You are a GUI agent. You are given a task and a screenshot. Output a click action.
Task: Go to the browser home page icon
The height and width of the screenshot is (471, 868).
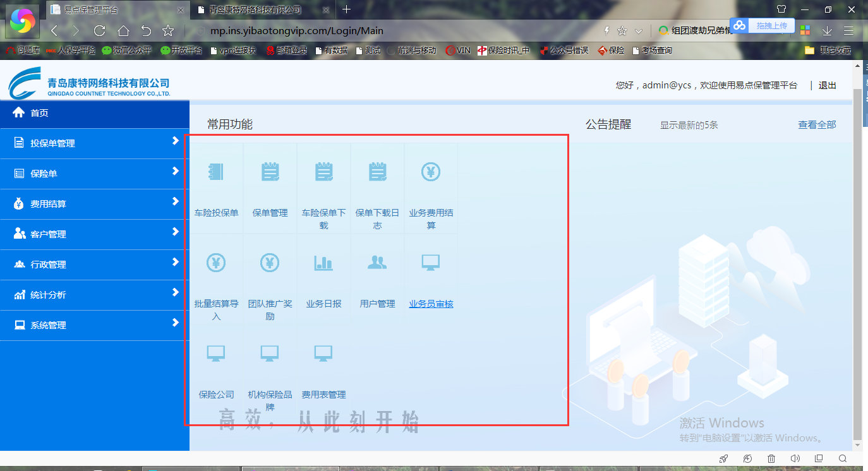coord(123,30)
